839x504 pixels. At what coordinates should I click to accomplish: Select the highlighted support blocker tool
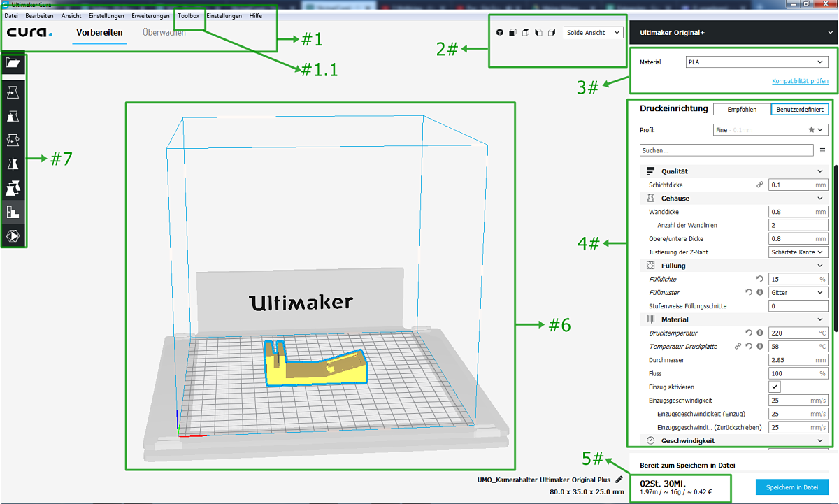pos(13,212)
